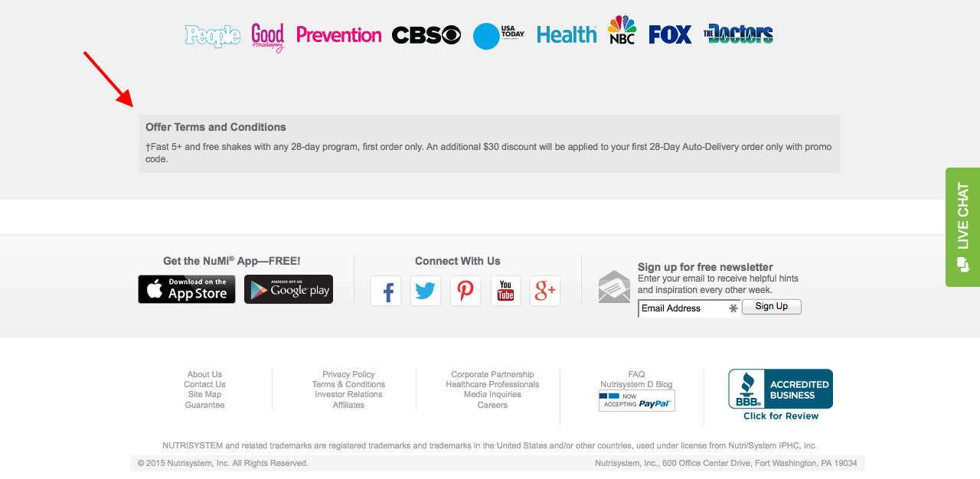
Task: Open the PayPal now accepting badge
Action: (637, 400)
